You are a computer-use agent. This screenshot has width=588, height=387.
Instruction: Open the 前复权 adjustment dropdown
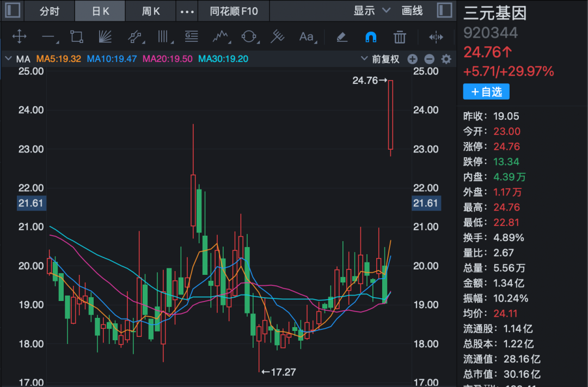point(380,59)
